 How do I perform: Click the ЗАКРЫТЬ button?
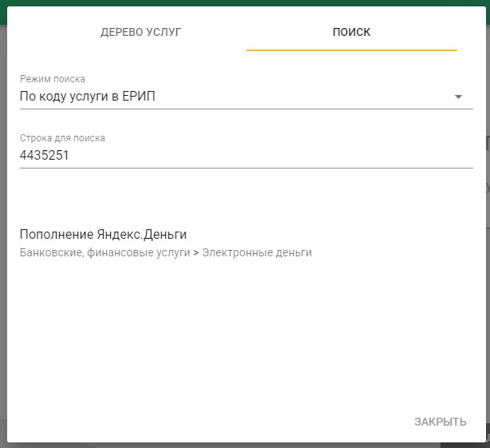[441, 422]
